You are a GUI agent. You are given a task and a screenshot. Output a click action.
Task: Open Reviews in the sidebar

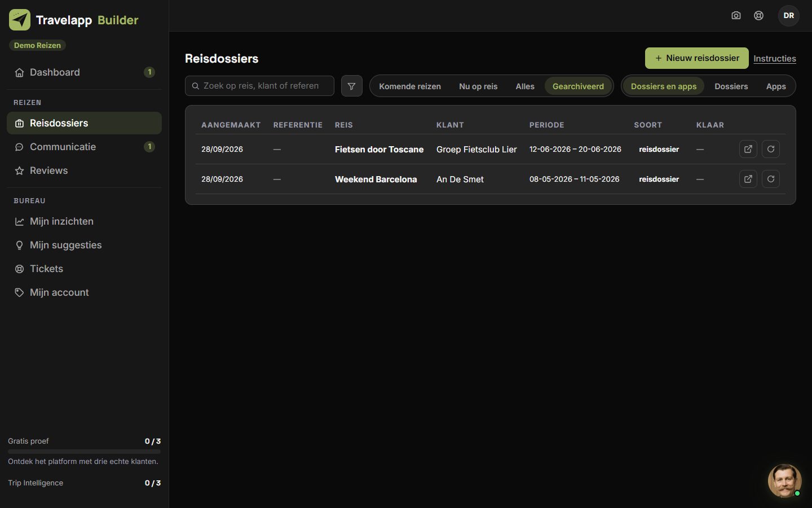[x=84, y=170]
